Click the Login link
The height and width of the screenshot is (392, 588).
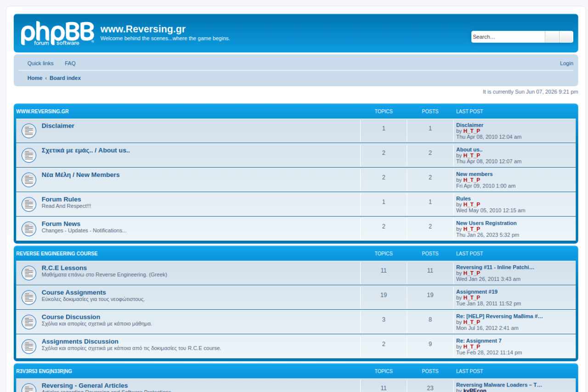pos(566,63)
